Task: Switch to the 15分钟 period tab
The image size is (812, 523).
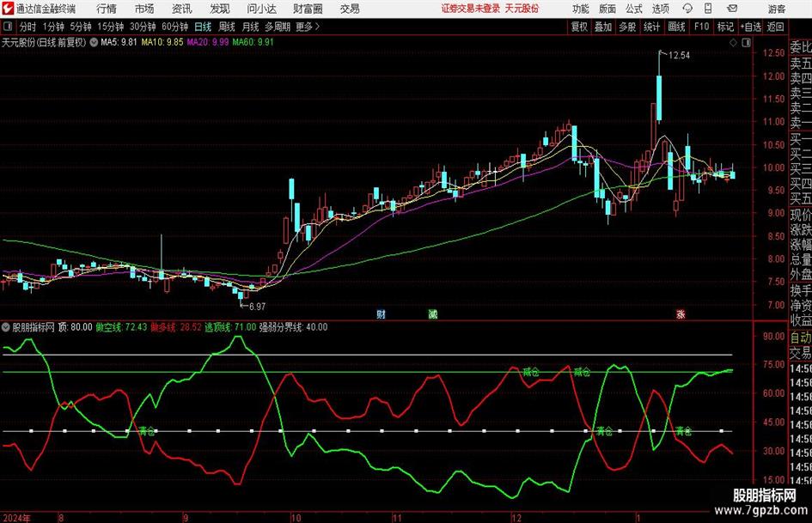Action: pos(111,27)
